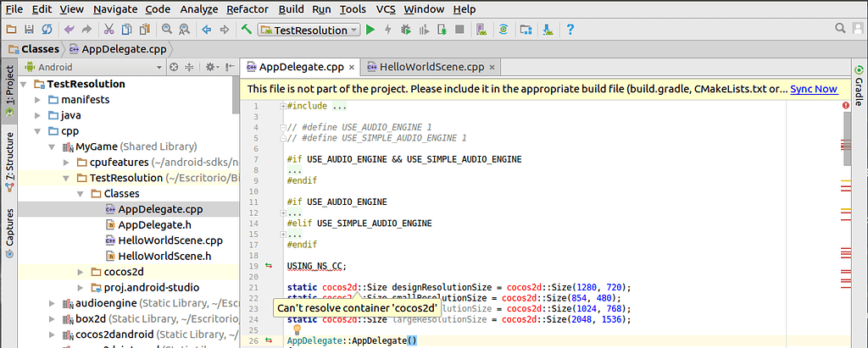Click AppDelegate.cpp in the breadcrumb bar

click(118, 49)
